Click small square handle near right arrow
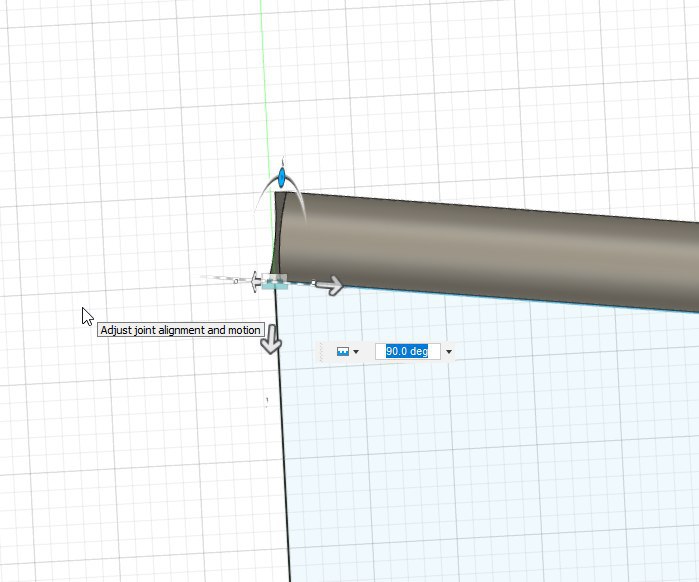Screen dimensions: 699x582 click(313, 283)
